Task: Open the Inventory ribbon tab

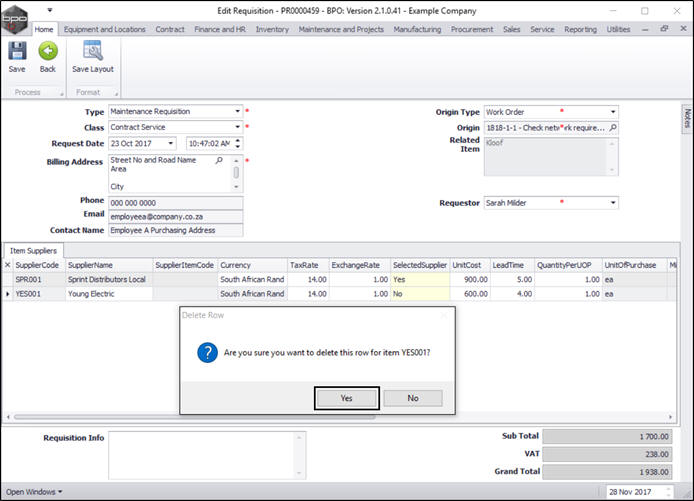Action: [272, 29]
